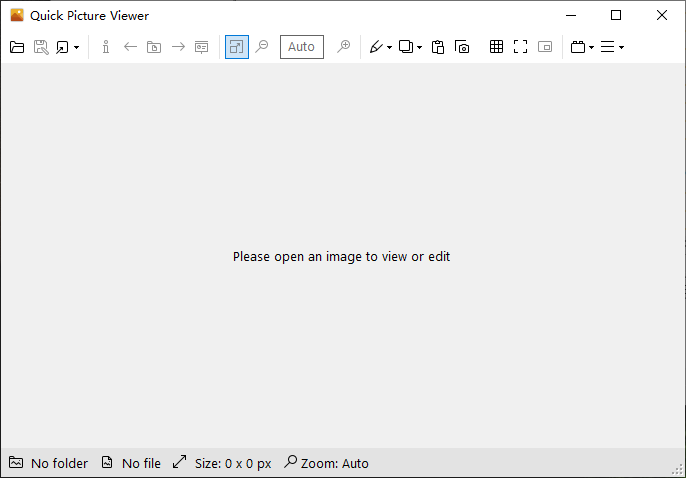Open an image file with the folder icon
The image size is (686, 478).
[17, 47]
